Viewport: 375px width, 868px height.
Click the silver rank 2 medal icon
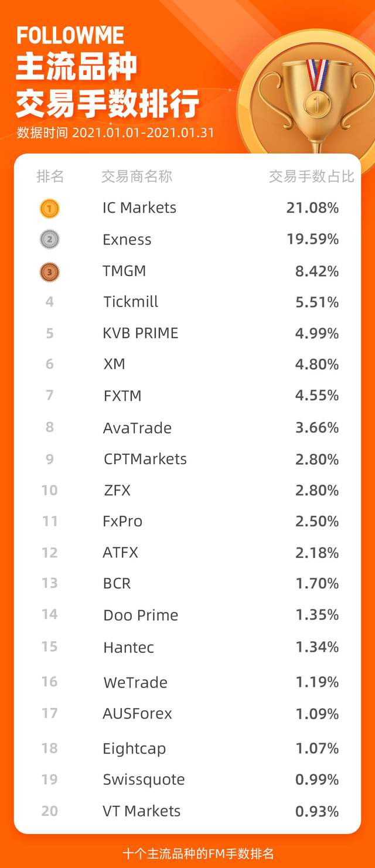[x=50, y=239]
